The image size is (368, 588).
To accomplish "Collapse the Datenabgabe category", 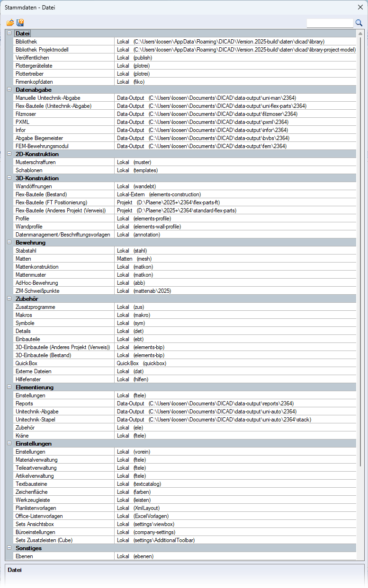I will click(x=9, y=89).
